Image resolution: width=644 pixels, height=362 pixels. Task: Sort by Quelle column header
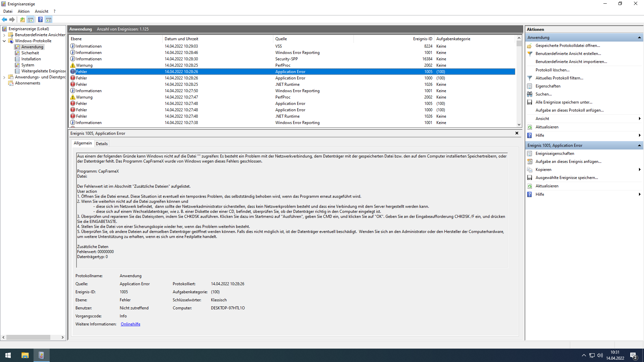[x=313, y=39]
